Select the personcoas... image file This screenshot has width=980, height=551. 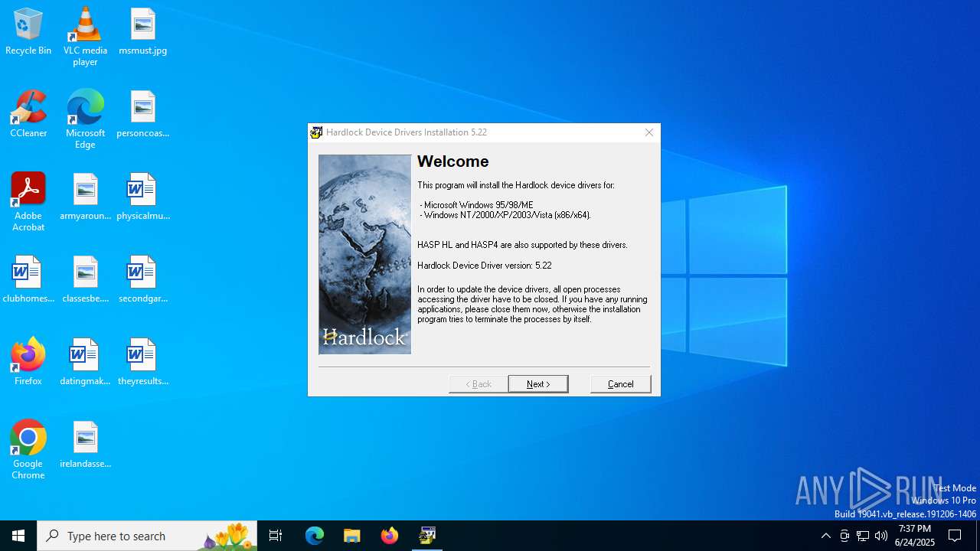coord(142,115)
